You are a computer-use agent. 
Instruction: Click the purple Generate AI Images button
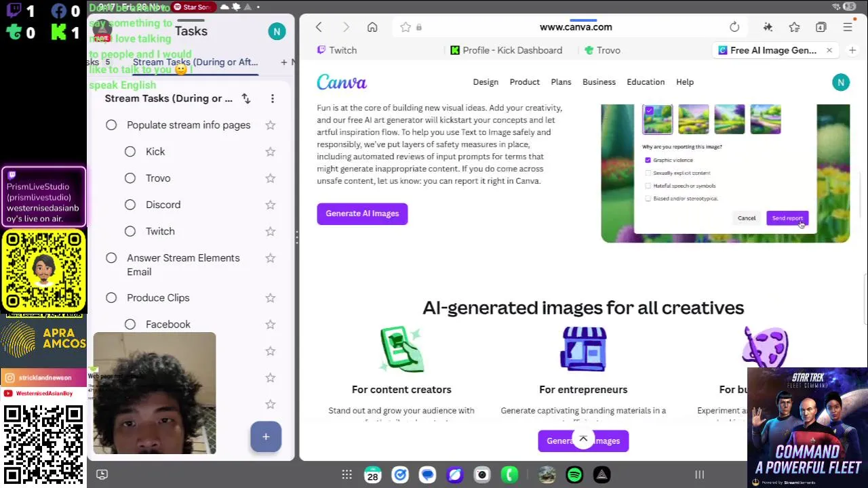click(362, 213)
